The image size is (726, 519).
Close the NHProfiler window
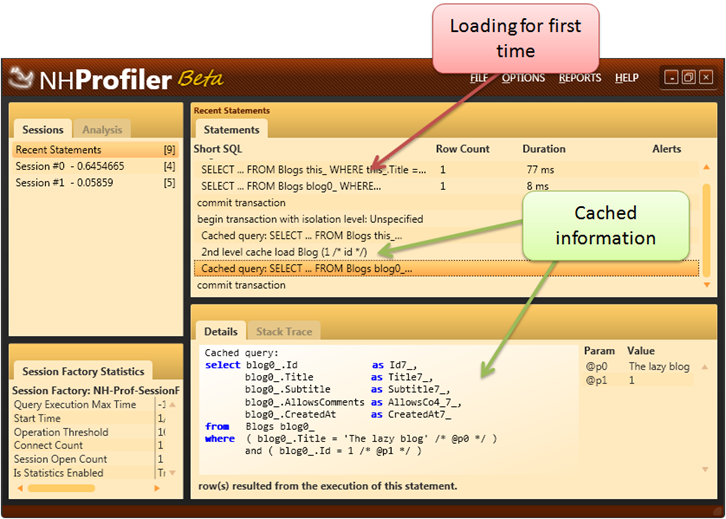coord(706,77)
